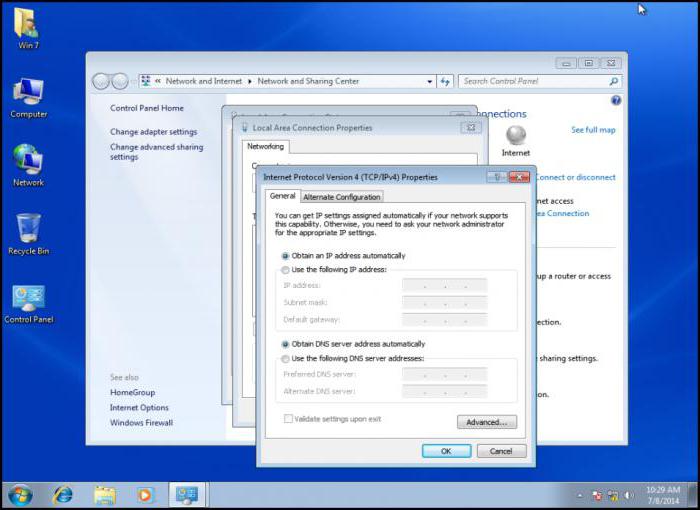Click the address bar Control Panel icon
700x510 pixels.
(146, 81)
